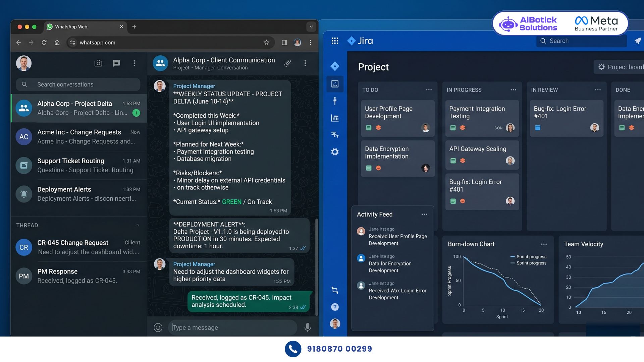Open the WhatsApp camera/status icon

(x=98, y=63)
